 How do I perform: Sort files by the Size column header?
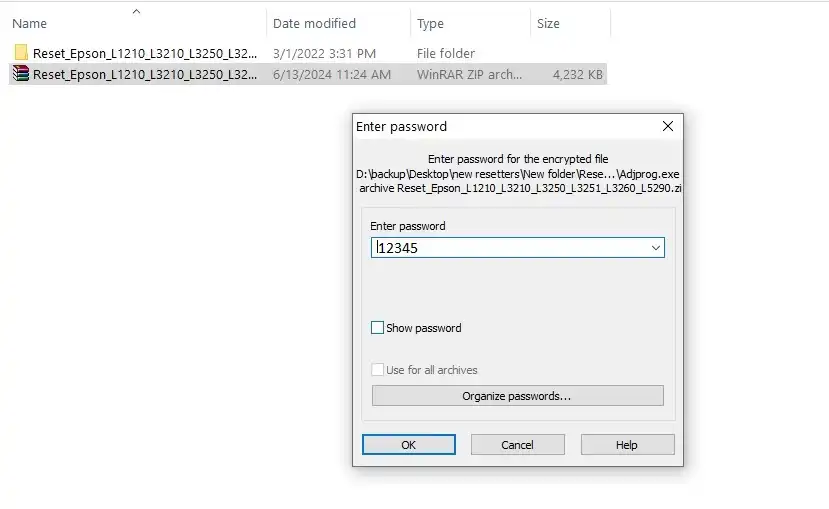pyautogui.click(x=548, y=23)
